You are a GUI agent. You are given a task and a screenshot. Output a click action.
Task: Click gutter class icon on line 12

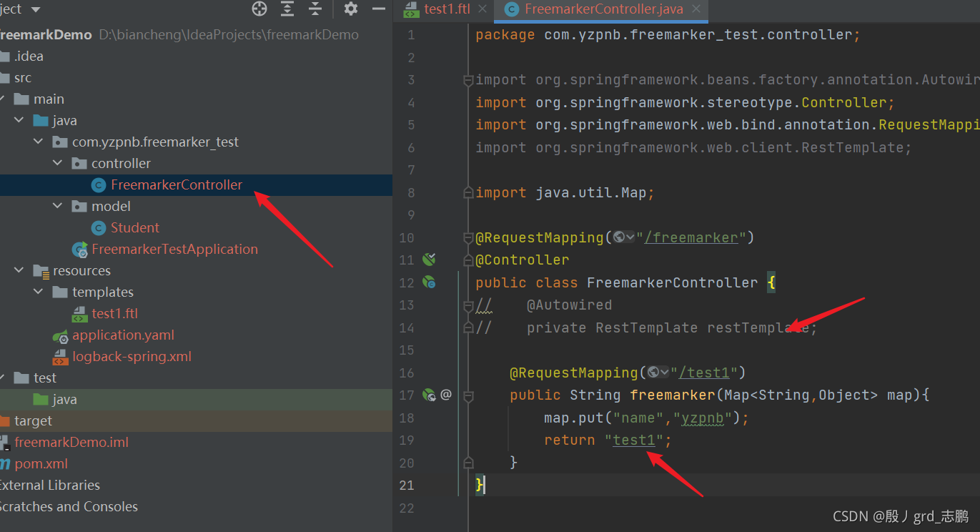(x=429, y=282)
